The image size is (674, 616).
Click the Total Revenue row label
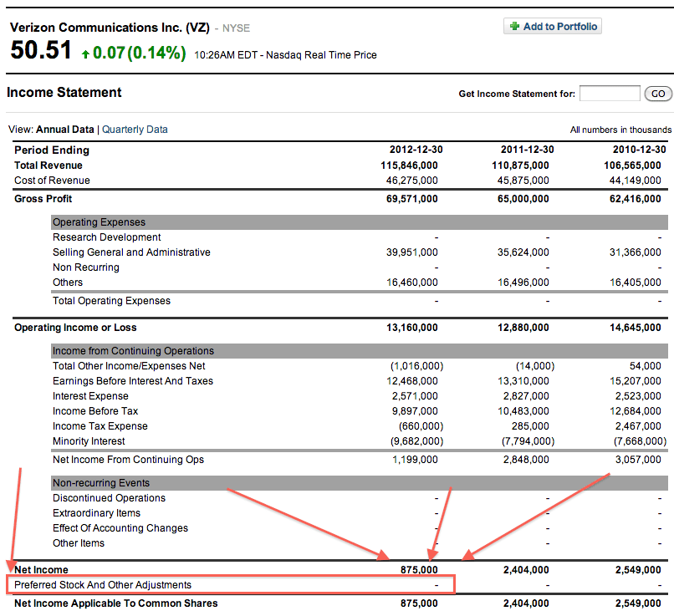(x=49, y=165)
